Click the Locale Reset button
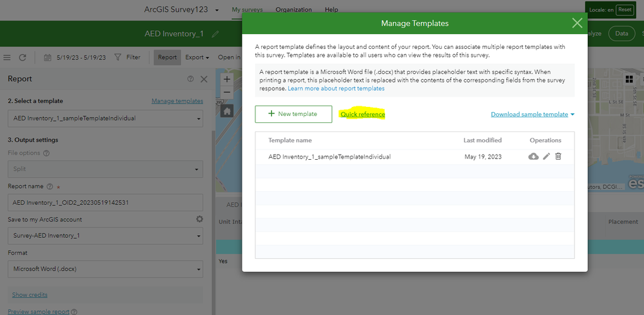This screenshot has width=644, height=315. (x=625, y=10)
